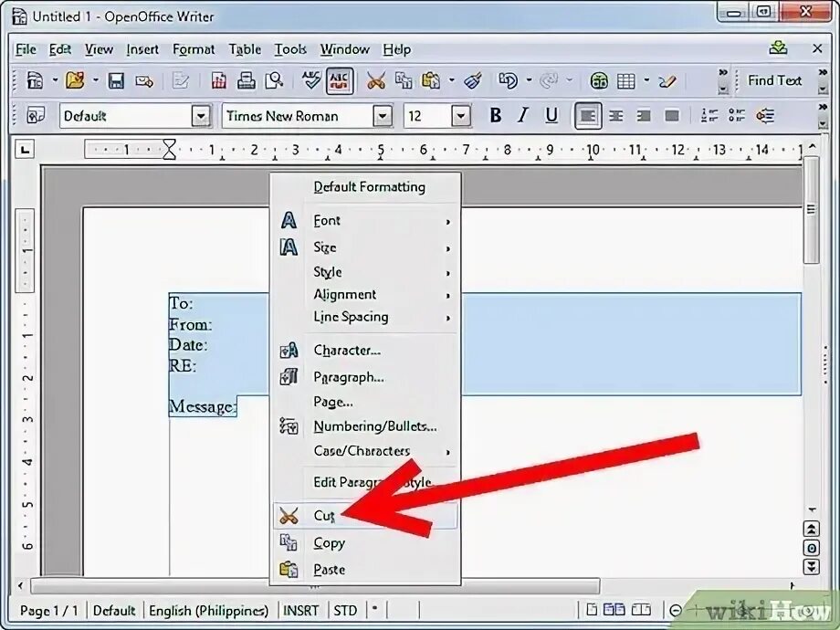
Task: Open the Table insert dropdown arrow
Action: [646, 80]
